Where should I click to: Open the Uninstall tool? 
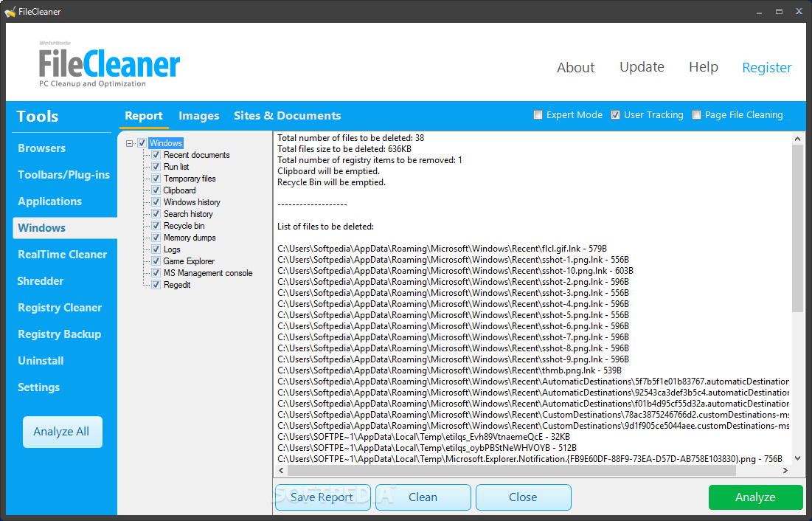[41, 361]
